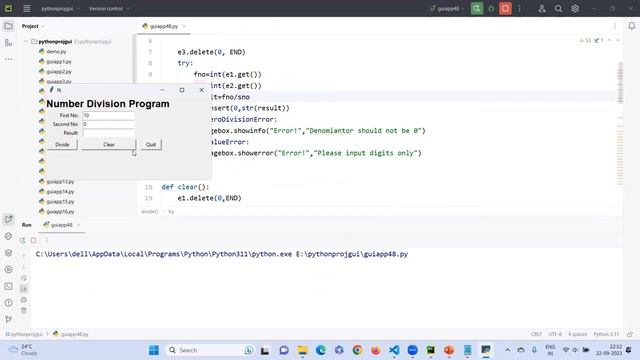Open the pythonprojgui project dropdown

[60, 8]
